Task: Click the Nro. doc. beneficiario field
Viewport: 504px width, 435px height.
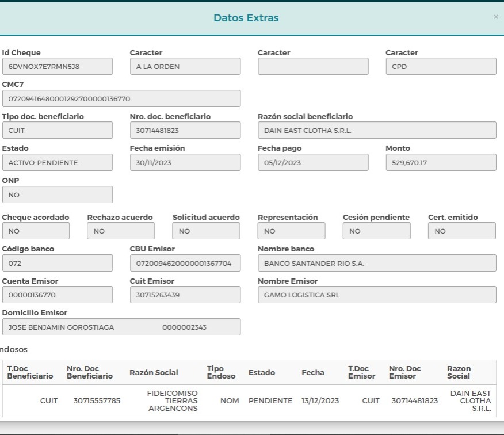Action: (x=185, y=130)
